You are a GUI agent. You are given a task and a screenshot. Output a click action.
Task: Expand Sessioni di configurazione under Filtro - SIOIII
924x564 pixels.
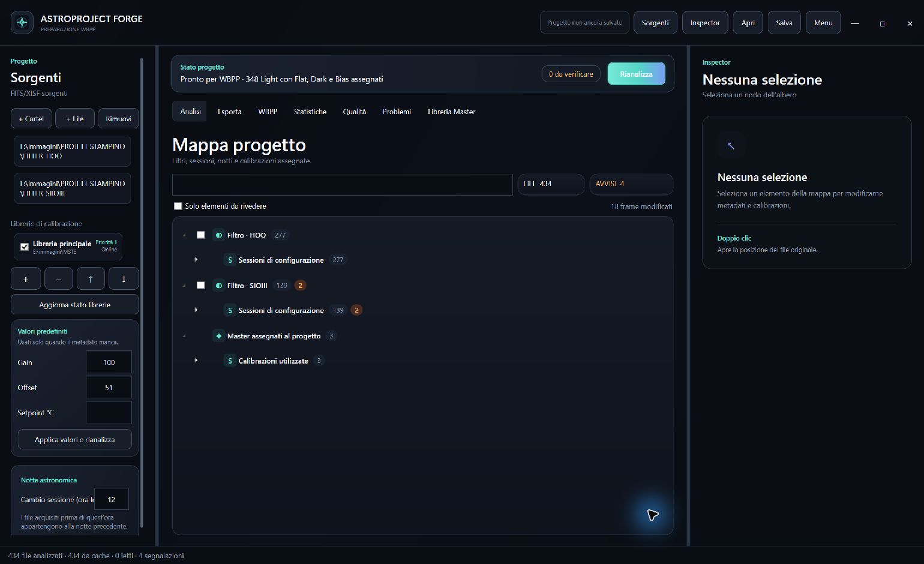pyautogui.click(x=196, y=310)
